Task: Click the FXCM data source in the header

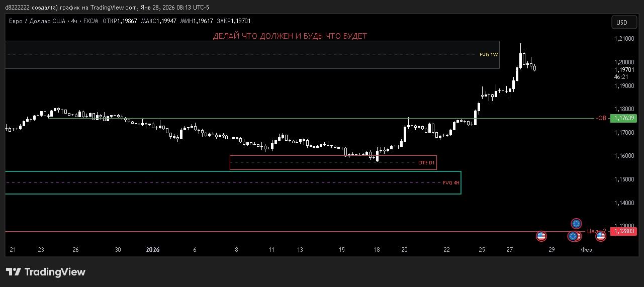Action: click(91, 21)
